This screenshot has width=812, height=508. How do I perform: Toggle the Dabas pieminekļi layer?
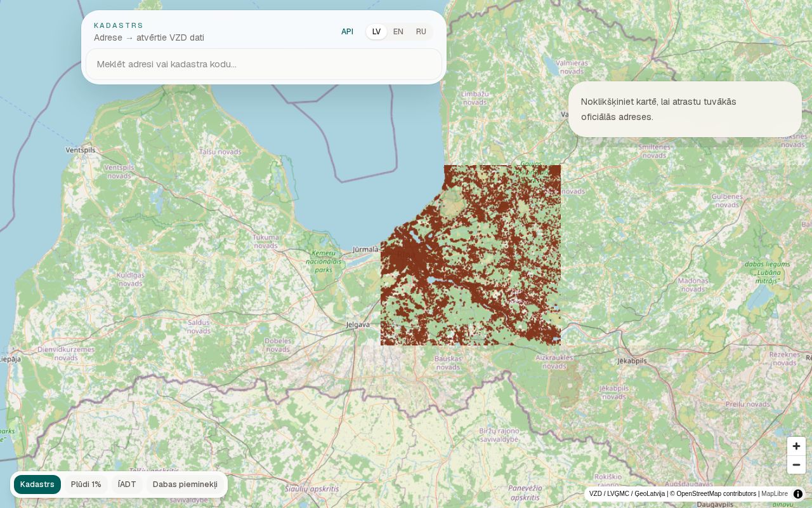click(x=185, y=485)
